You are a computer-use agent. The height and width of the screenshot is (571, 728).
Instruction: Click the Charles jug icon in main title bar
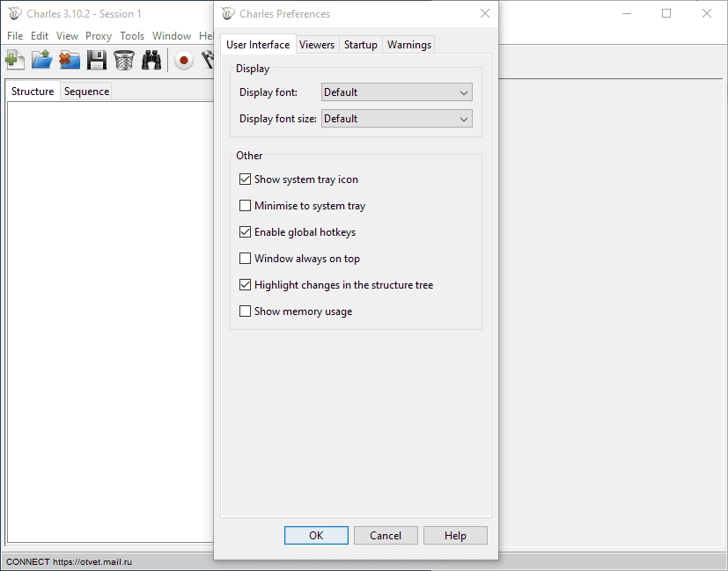click(x=15, y=13)
